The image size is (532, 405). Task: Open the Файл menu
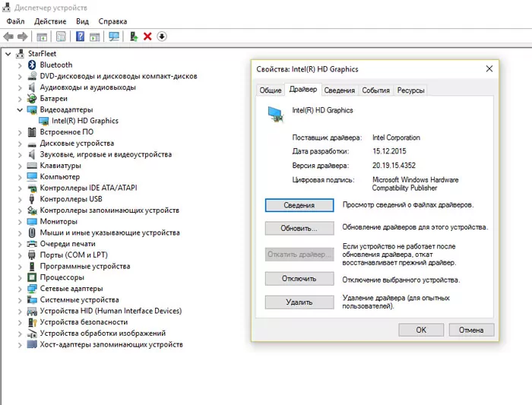(x=15, y=21)
